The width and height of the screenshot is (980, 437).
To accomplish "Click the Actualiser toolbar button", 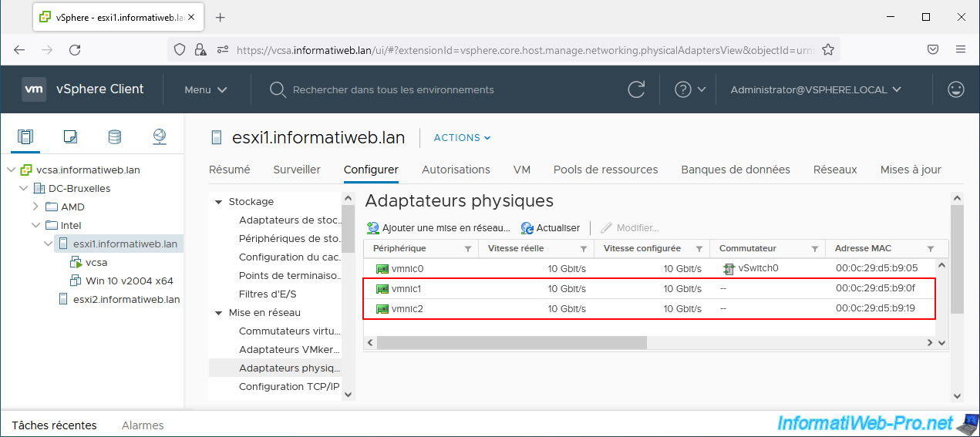I will click(x=551, y=228).
